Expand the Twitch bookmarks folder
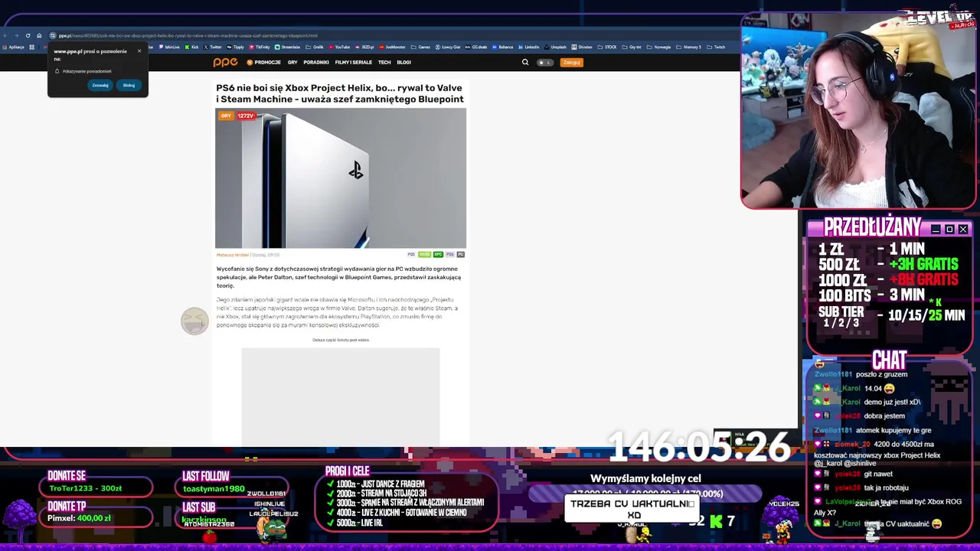 tap(717, 47)
